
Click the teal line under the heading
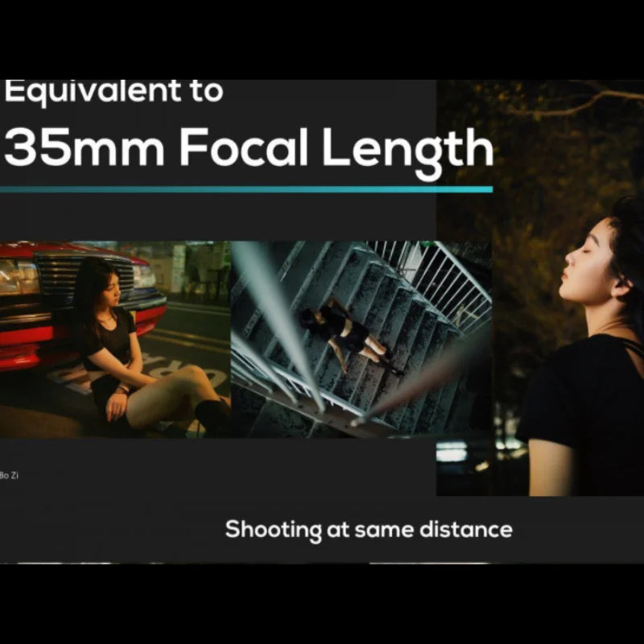[246, 189]
